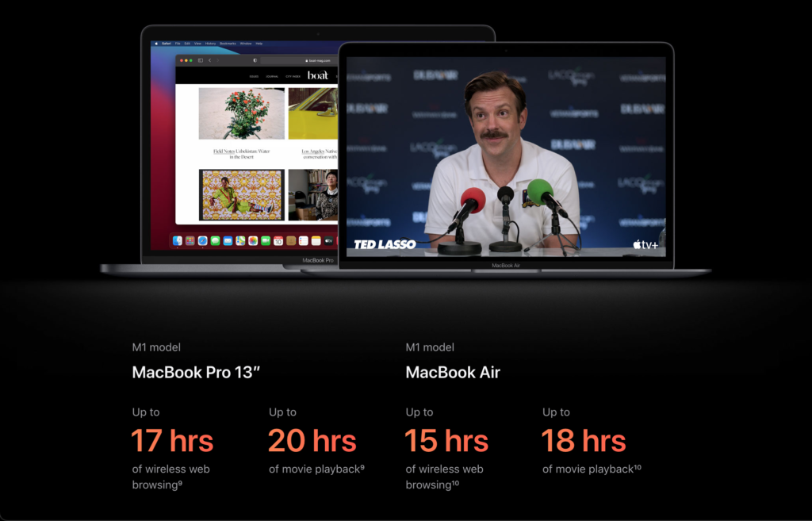Launch Maps from the dock
Viewport: 812px width, 521px height.
[x=240, y=241]
